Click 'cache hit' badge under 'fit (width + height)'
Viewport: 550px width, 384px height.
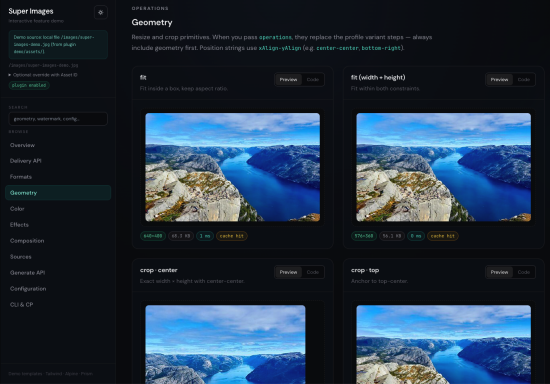pos(443,236)
